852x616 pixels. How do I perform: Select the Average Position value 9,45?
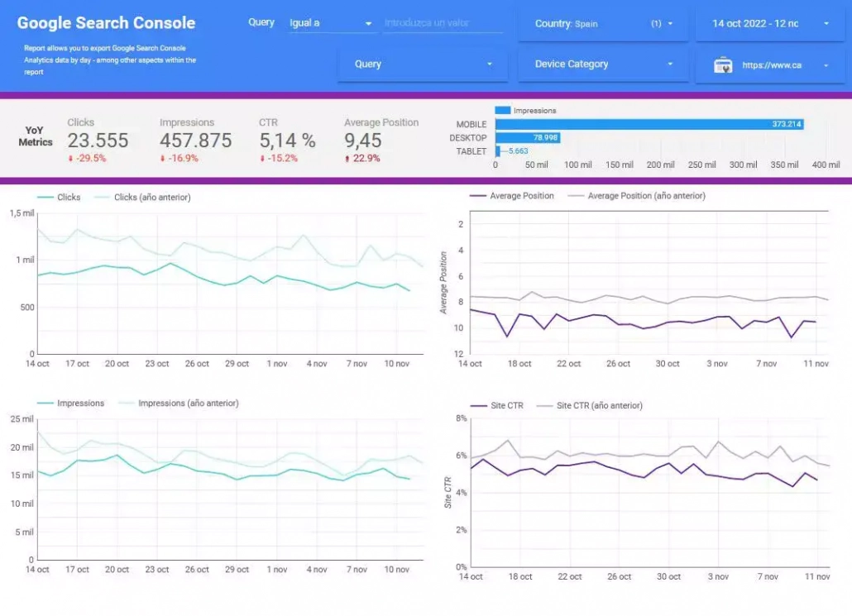[363, 141]
